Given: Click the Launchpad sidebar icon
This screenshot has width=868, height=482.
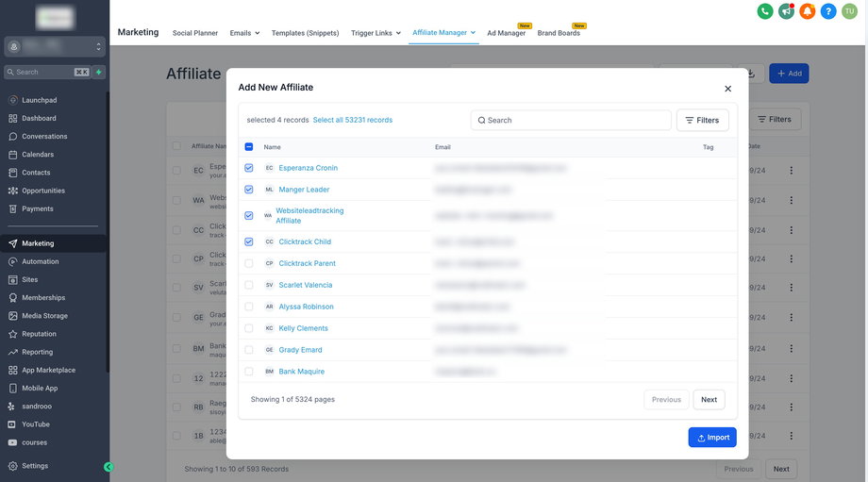Looking at the screenshot, I should (x=12, y=100).
